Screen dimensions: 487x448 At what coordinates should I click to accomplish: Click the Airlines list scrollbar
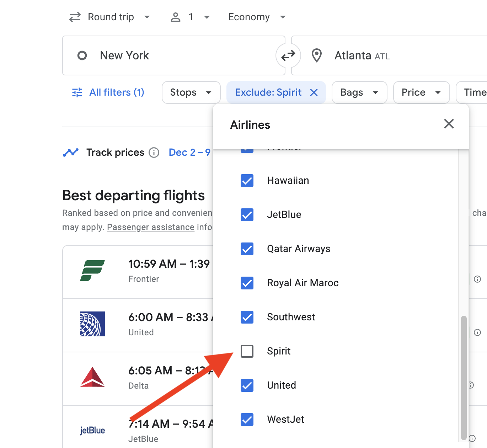pos(464,378)
